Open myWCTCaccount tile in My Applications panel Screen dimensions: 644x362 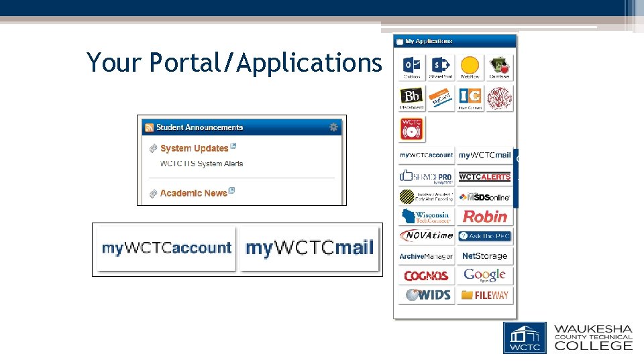click(x=427, y=155)
